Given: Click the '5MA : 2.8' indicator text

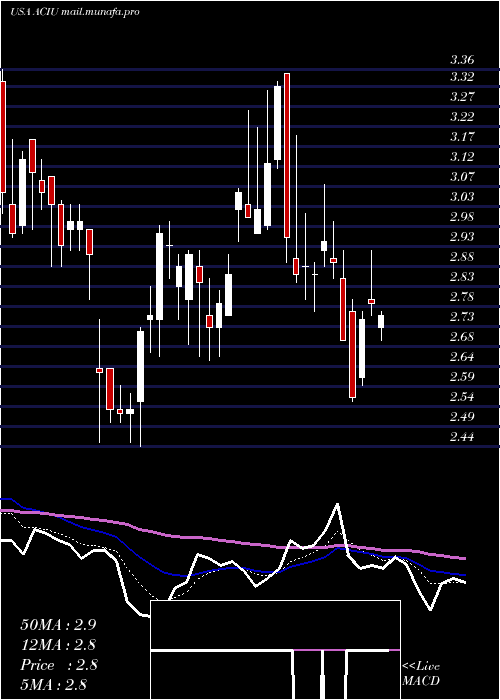Looking at the screenshot, I should tap(53, 684).
